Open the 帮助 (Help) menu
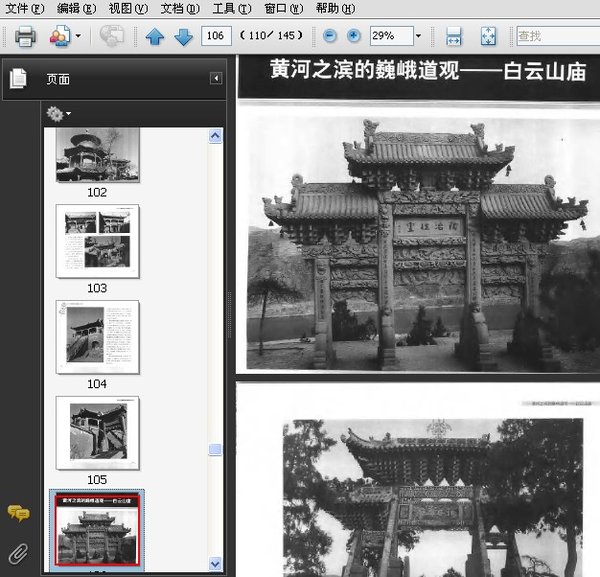This screenshot has height=577, width=600. pyautogui.click(x=333, y=8)
